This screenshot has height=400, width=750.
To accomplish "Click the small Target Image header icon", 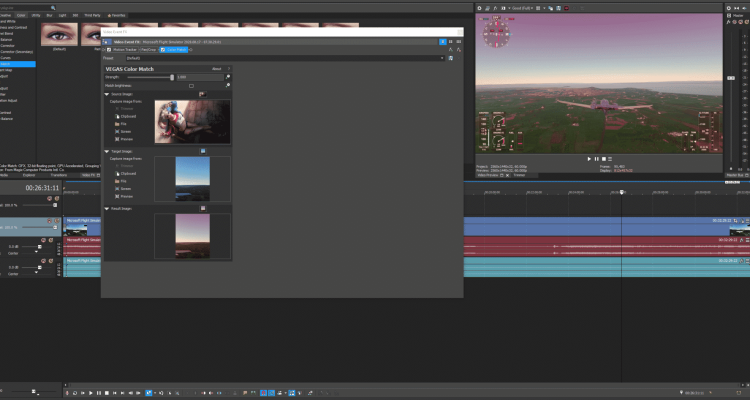I will pos(203,151).
